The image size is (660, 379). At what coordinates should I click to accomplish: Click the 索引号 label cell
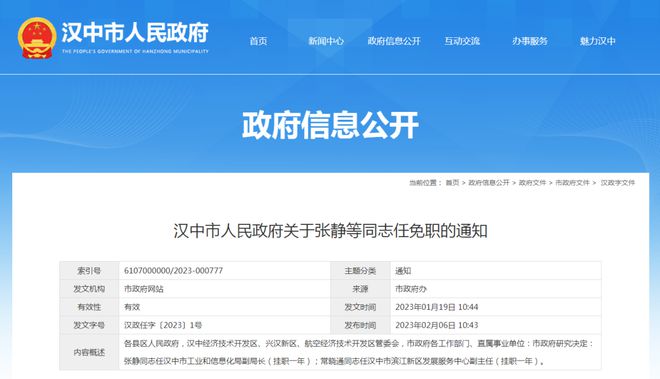[x=89, y=270]
